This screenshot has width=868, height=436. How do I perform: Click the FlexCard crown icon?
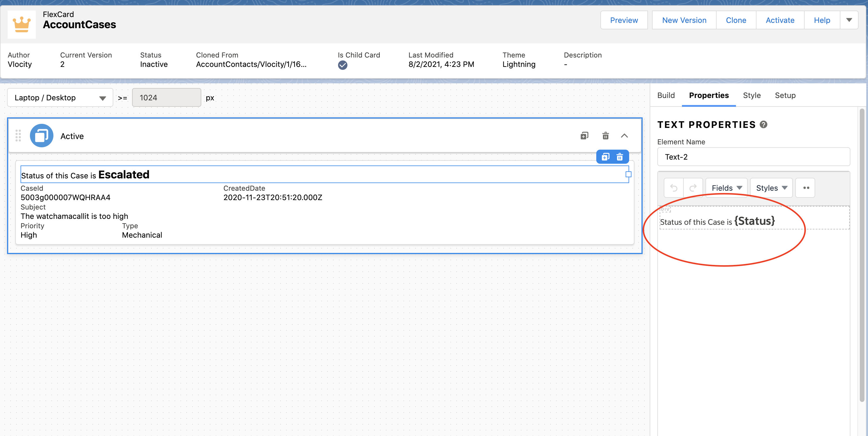point(21,24)
